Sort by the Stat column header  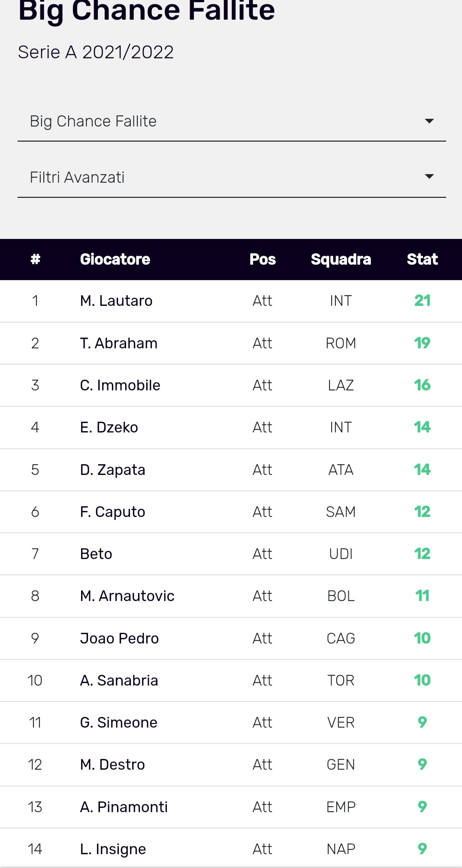pos(422,259)
